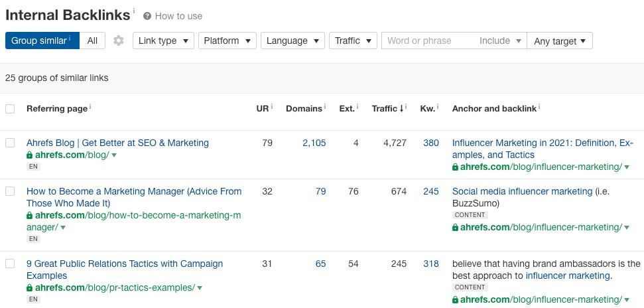Open ahrefs.com/blog/ referring page URL
This screenshot has width=644, height=308.
pyautogui.click(x=72, y=155)
